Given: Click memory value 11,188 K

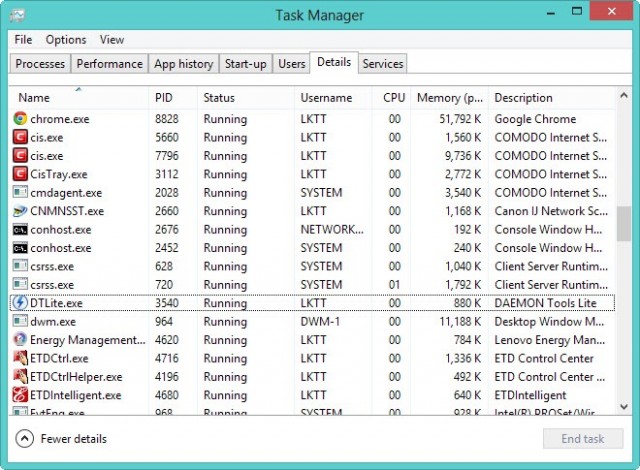Looking at the screenshot, I should click(x=460, y=321).
